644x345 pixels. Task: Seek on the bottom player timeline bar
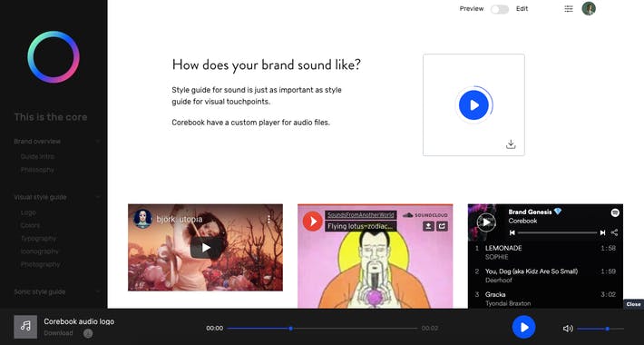pyautogui.click(x=322, y=328)
